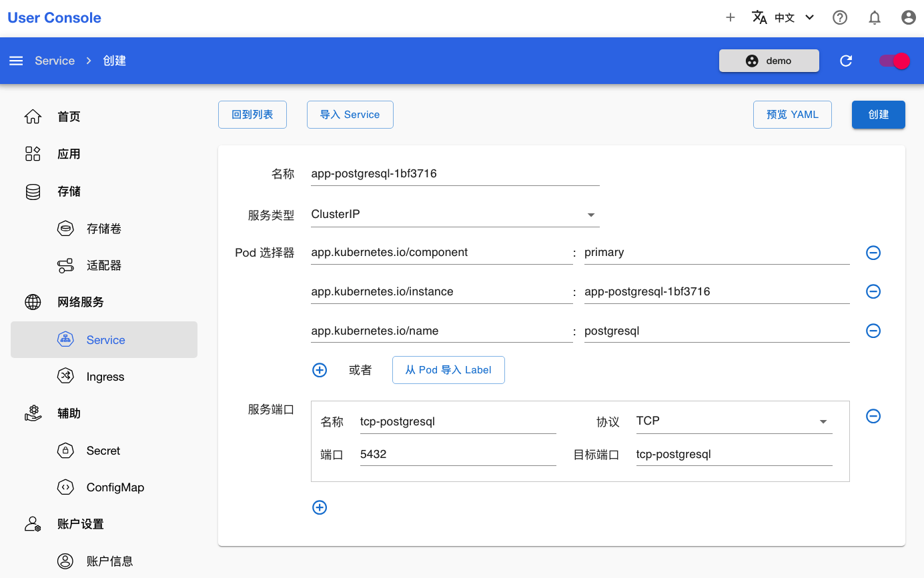Edit the 端口 5432 field
The width and height of the screenshot is (924, 578).
(x=458, y=455)
